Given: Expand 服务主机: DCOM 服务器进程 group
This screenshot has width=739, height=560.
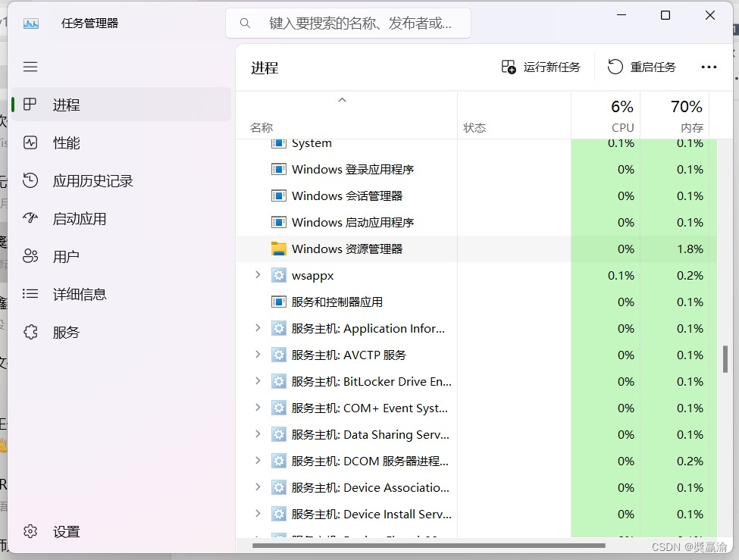Looking at the screenshot, I should [258, 460].
